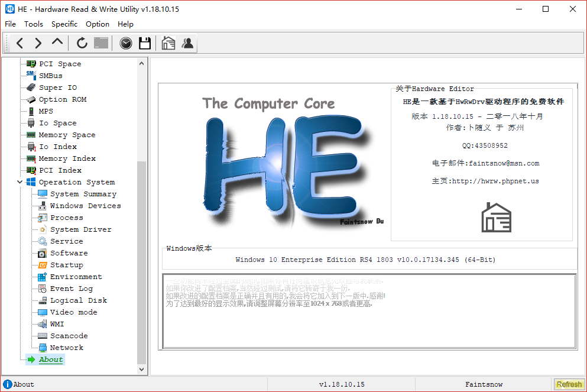
Task: Click the Memory Index icon
Action: (31, 158)
